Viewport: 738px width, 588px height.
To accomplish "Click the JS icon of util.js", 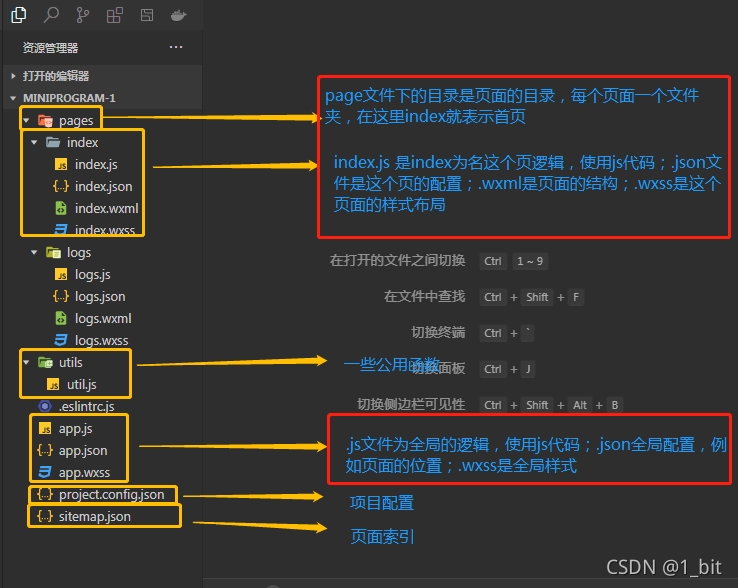I will (x=53, y=385).
